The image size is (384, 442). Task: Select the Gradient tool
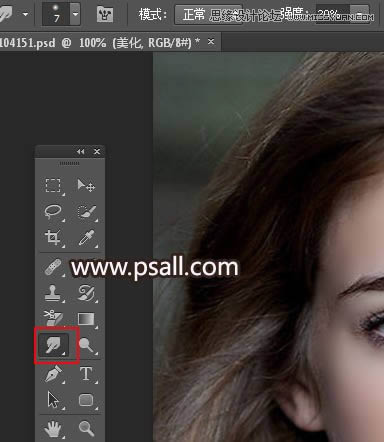[x=86, y=319]
